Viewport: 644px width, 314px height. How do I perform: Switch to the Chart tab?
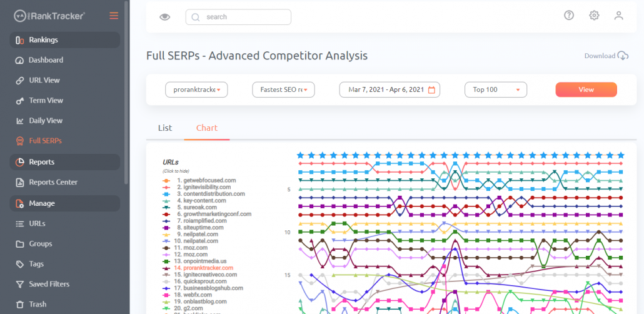[207, 128]
